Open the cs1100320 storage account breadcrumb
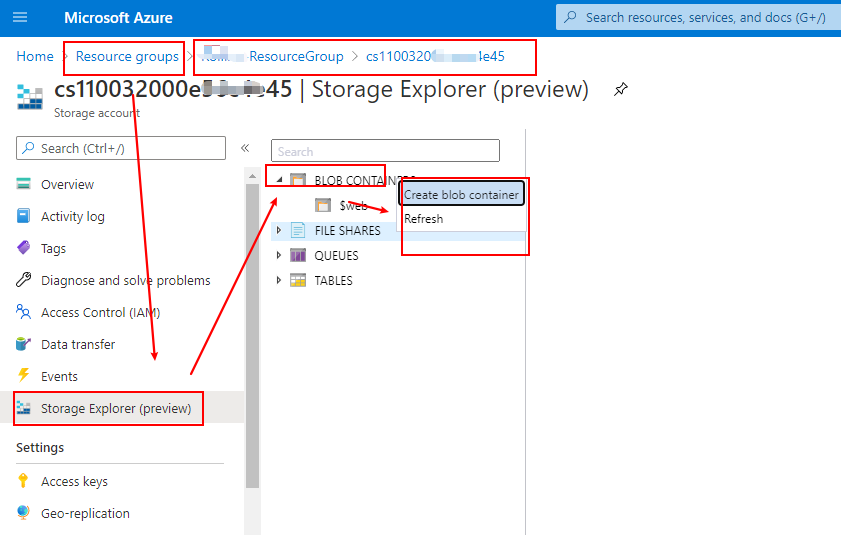841x535 pixels. [435, 56]
